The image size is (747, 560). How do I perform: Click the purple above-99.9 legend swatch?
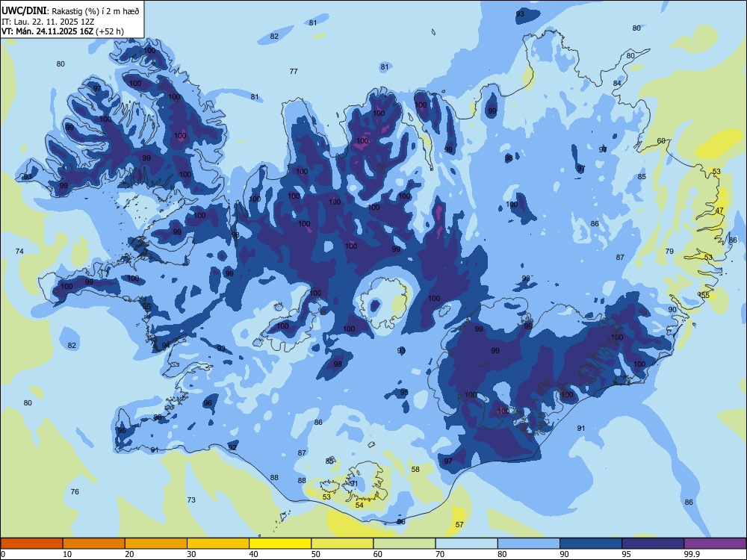[715, 544]
